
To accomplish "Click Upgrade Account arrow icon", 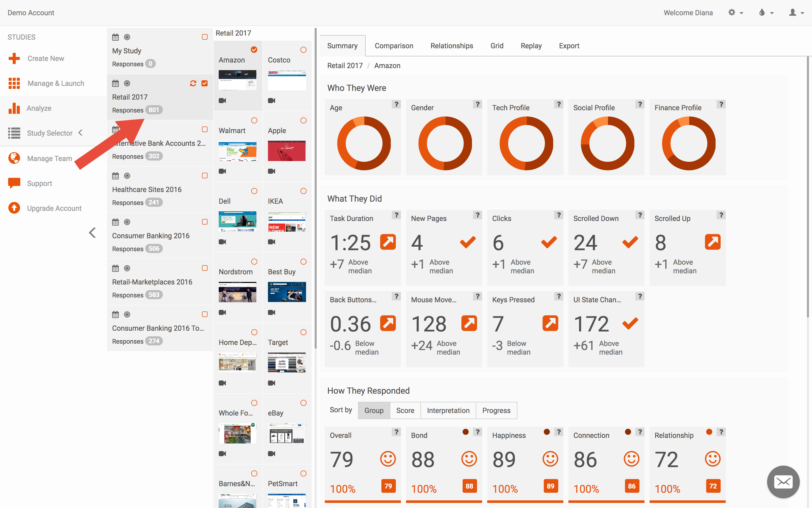I will pos(14,208).
